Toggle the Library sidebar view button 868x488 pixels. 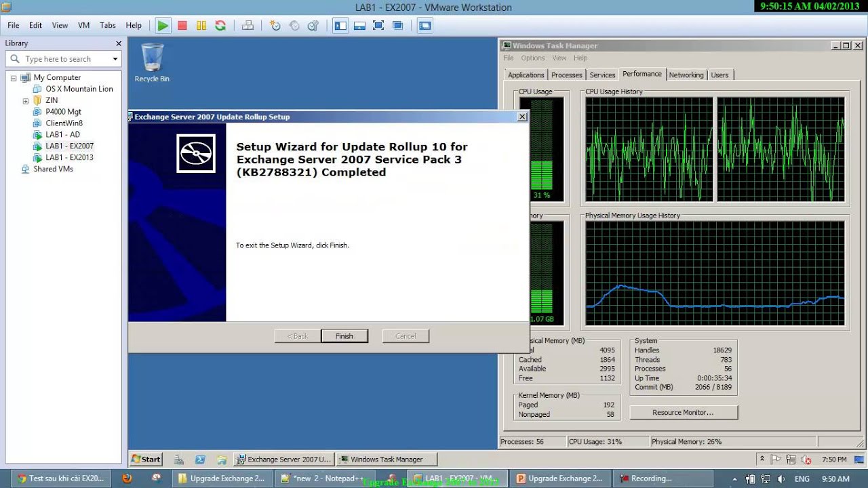click(x=340, y=26)
